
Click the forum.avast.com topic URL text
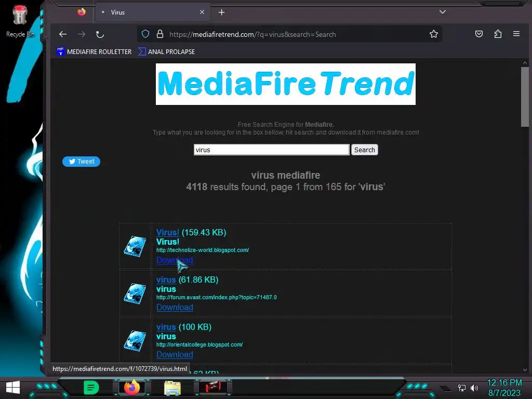point(217,297)
